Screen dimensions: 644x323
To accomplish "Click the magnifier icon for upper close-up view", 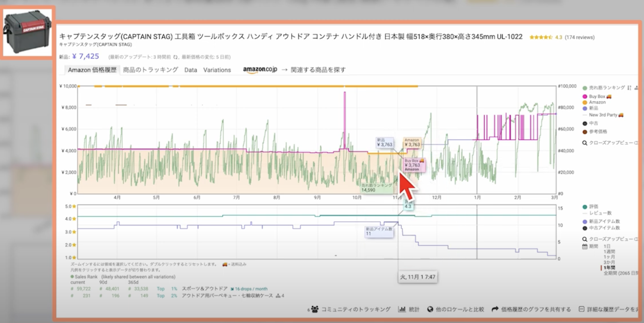I will 585,143.
